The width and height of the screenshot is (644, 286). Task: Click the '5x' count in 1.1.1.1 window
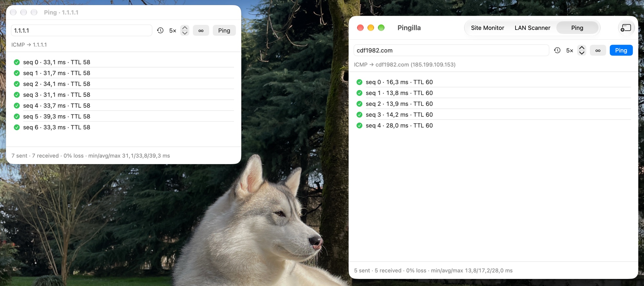tap(173, 31)
